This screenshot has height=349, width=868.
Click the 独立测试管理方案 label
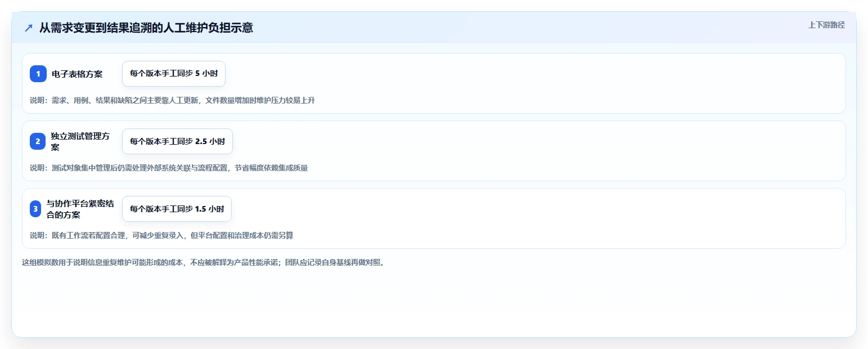(x=80, y=141)
